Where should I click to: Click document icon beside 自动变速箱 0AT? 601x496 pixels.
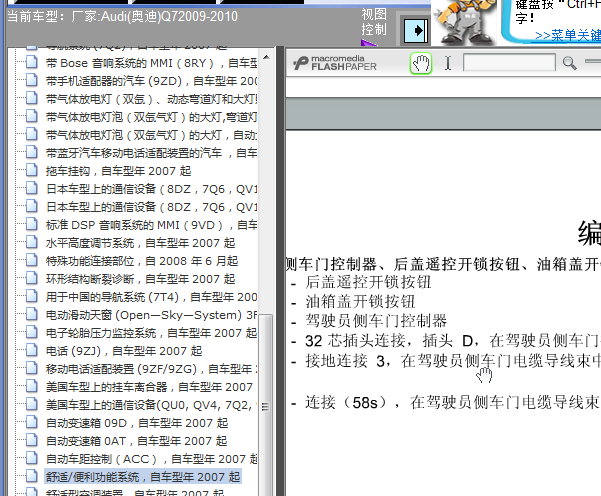[x=32, y=440]
